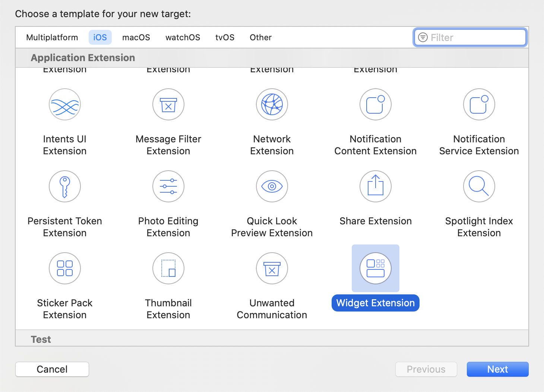Click the Widget Extension template icon
This screenshot has height=392, width=544.
pyautogui.click(x=376, y=268)
